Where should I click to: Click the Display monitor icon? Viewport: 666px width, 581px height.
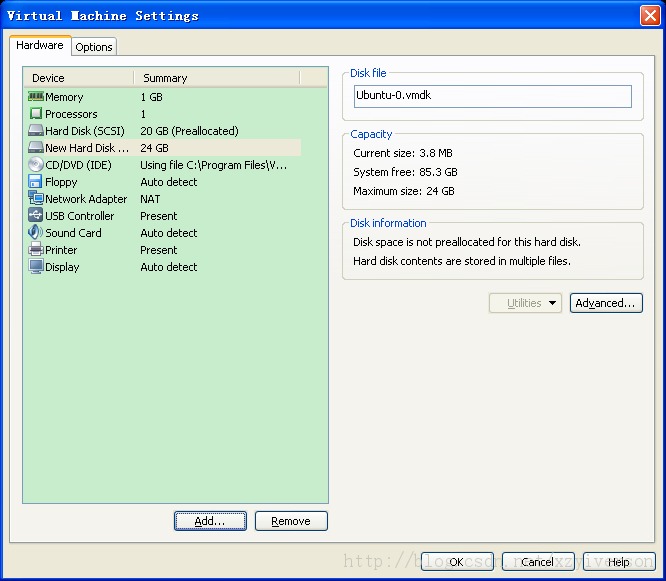tap(36, 267)
